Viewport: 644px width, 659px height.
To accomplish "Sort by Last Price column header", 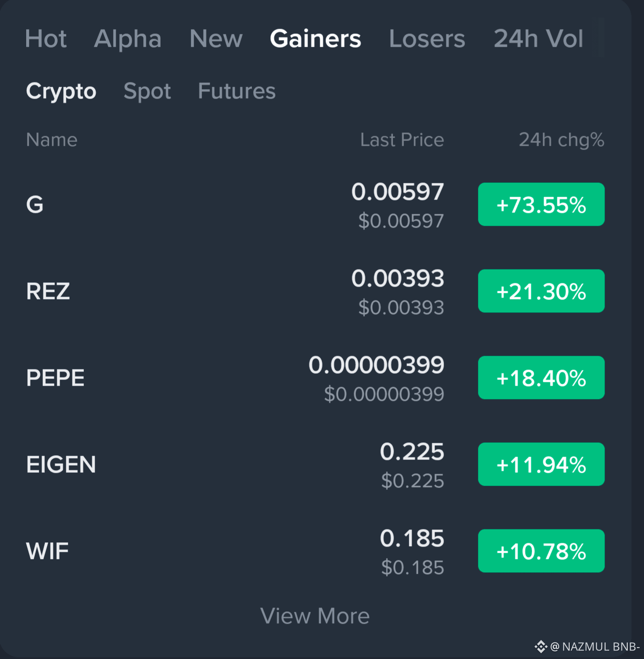I will pyautogui.click(x=402, y=140).
